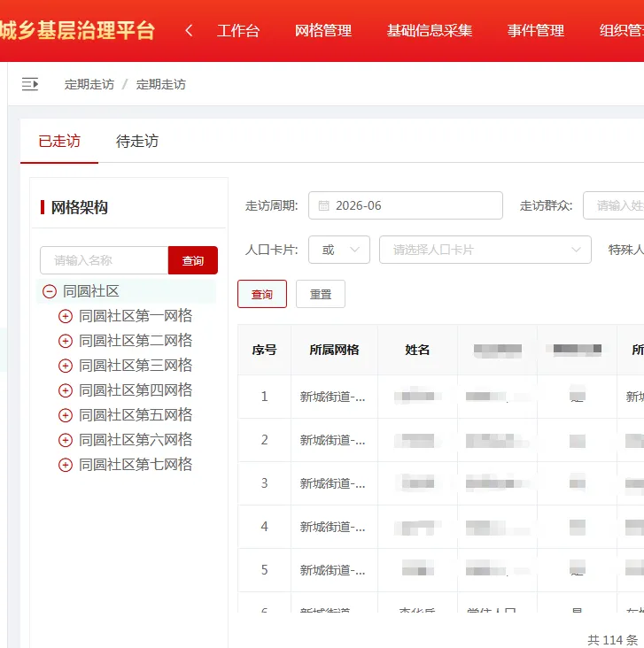Click the 网格架构 panel heading

80,207
